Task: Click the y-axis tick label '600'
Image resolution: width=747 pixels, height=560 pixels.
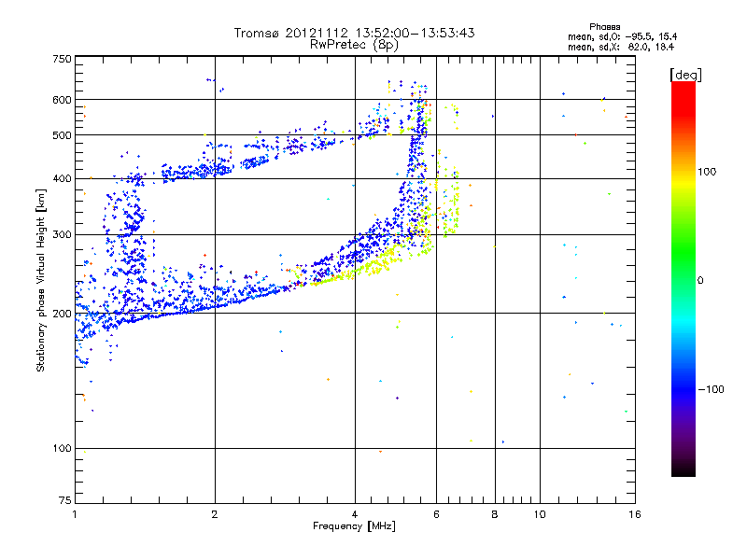Action: point(62,100)
